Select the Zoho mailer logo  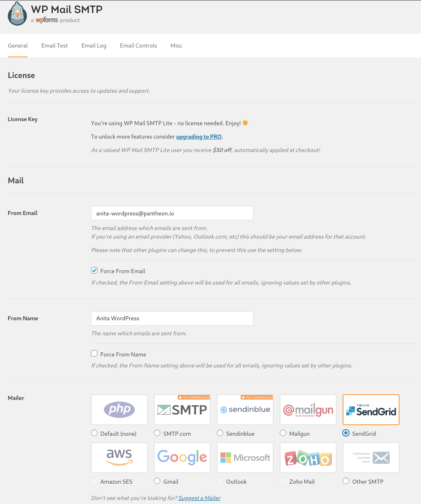click(x=308, y=457)
